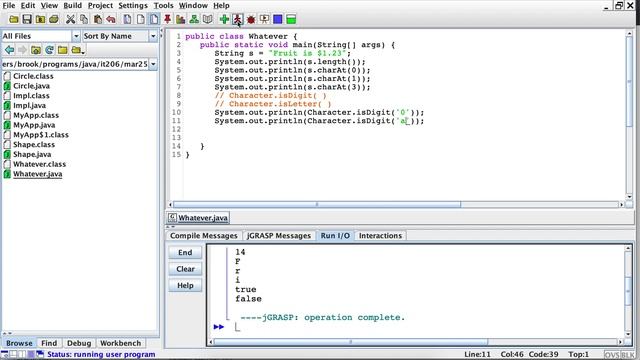Toggle the BLK block mode indicator
This screenshot has height=360, width=640.
tap(627, 355)
